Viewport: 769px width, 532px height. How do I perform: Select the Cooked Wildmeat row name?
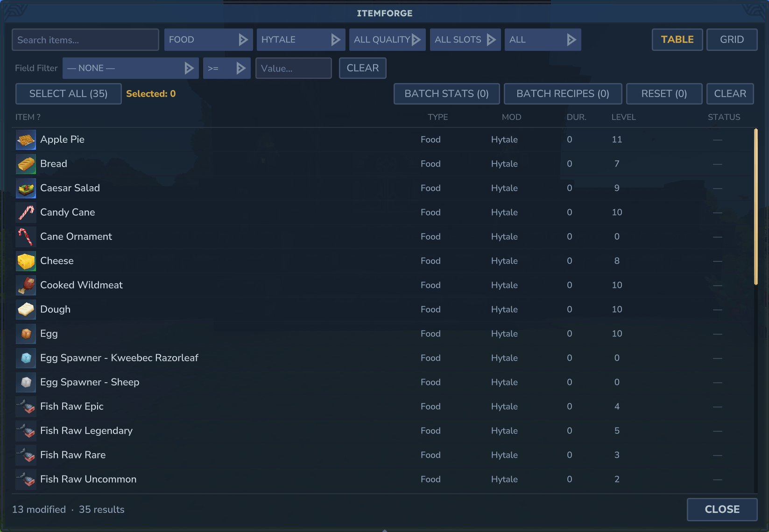point(81,285)
